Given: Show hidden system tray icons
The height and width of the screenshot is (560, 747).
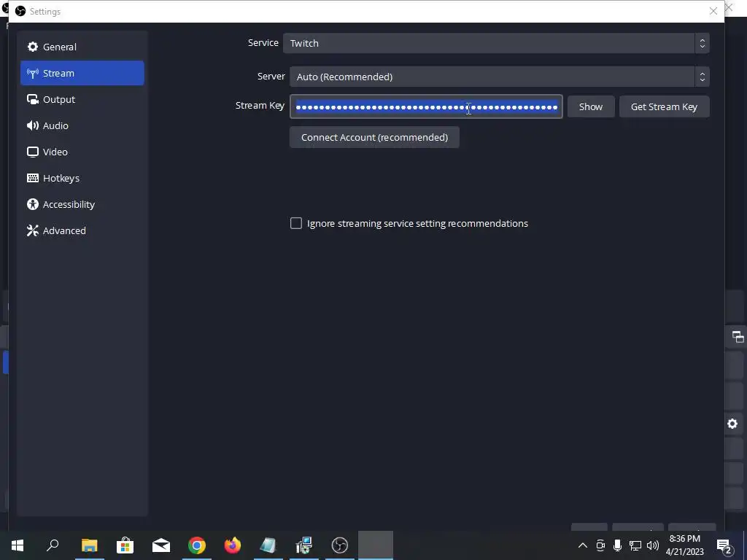Looking at the screenshot, I should (583, 545).
